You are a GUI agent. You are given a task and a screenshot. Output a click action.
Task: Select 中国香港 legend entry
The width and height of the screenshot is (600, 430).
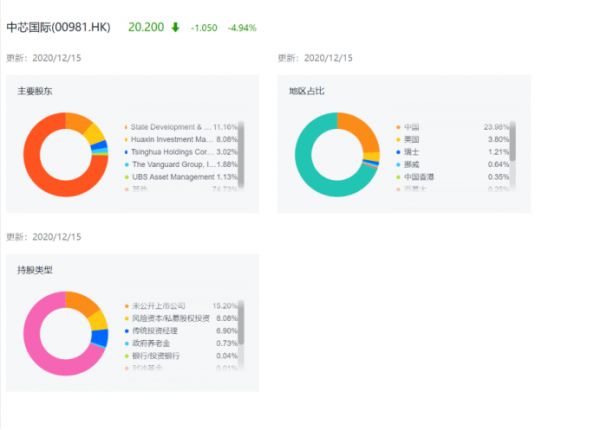tap(419, 176)
